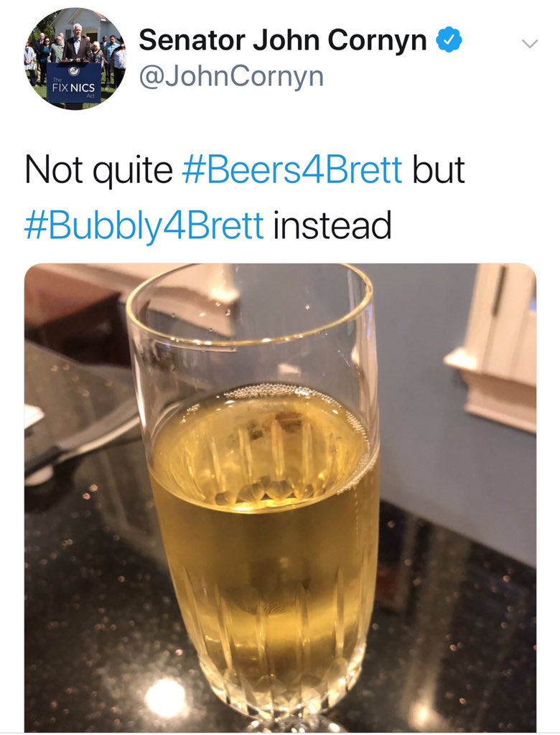Open the #Beers4Brett hashtag
Image resolution: width=560 pixels, height=735 pixels.
coord(291,169)
